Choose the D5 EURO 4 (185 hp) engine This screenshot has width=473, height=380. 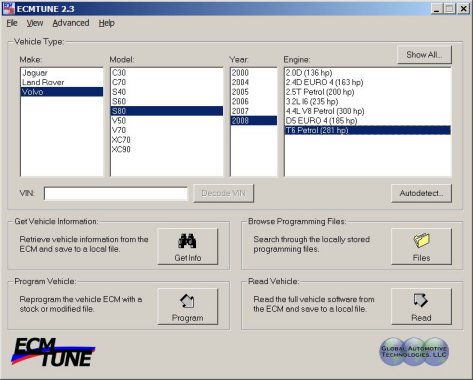coord(368,121)
